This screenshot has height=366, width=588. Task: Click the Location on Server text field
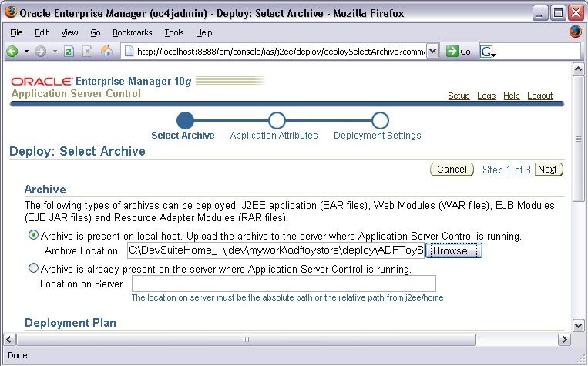(x=284, y=284)
